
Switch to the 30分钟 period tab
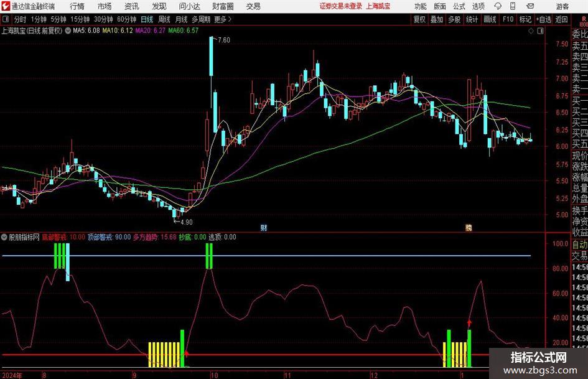click(x=103, y=19)
